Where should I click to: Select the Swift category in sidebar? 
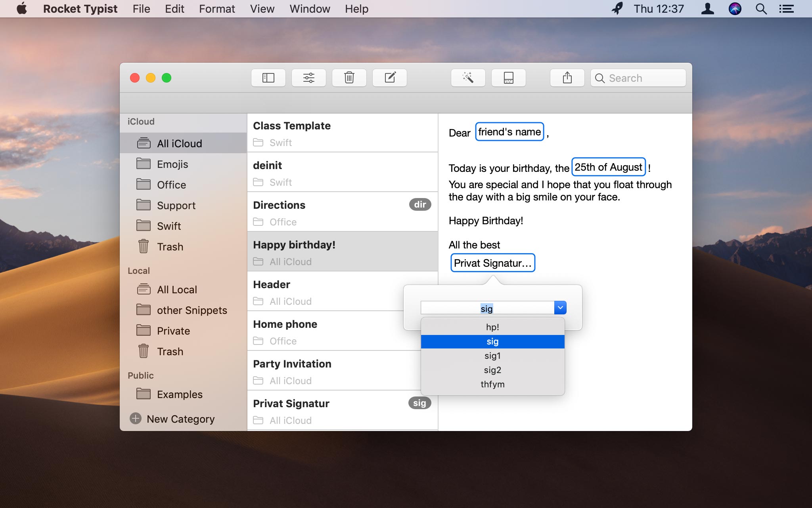tap(170, 226)
